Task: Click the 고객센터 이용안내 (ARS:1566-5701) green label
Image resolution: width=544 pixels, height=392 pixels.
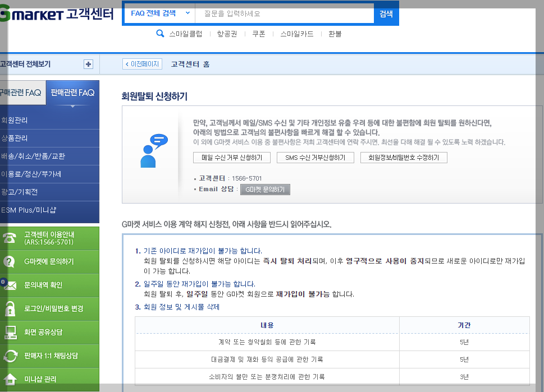Action: click(x=49, y=238)
